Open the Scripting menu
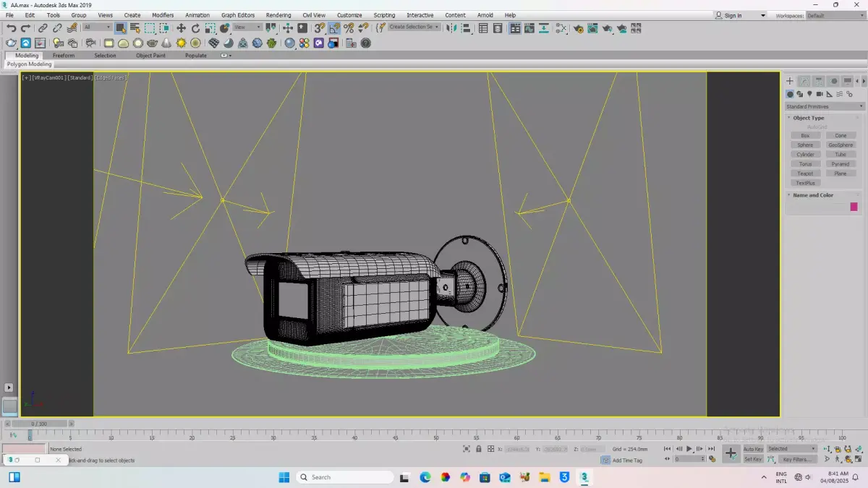This screenshot has width=868, height=488. (x=384, y=15)
